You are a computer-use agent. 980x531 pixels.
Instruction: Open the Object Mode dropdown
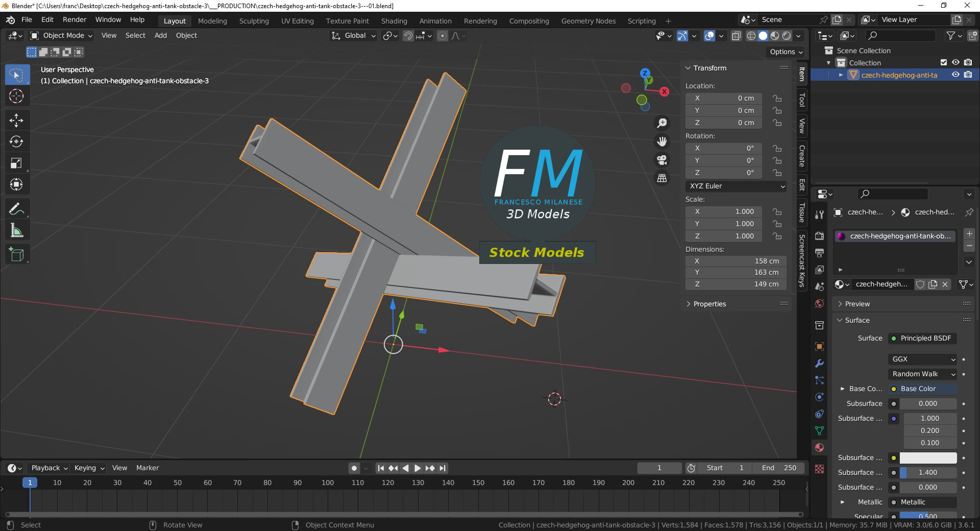click(x=61, y=35)
